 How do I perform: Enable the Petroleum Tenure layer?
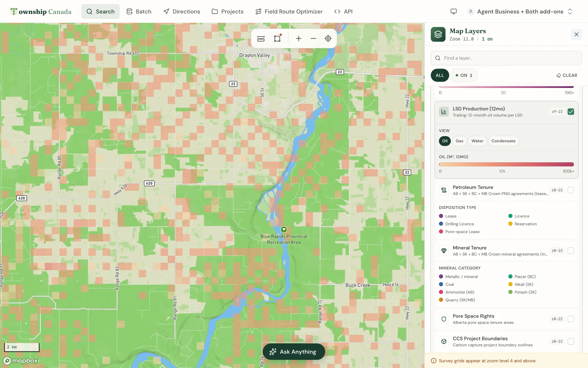(571, 190)
